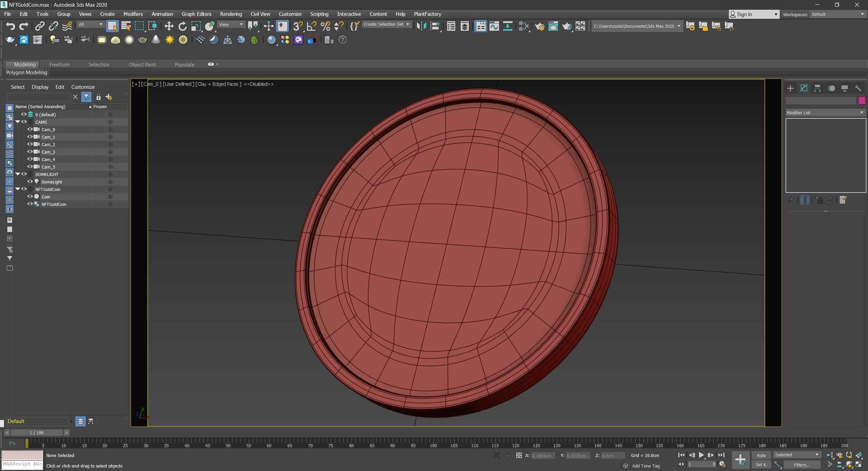
Task: Toggle eye of NFTGoldCoin object row
Action: pyautogui.click(x=30, y=204)
